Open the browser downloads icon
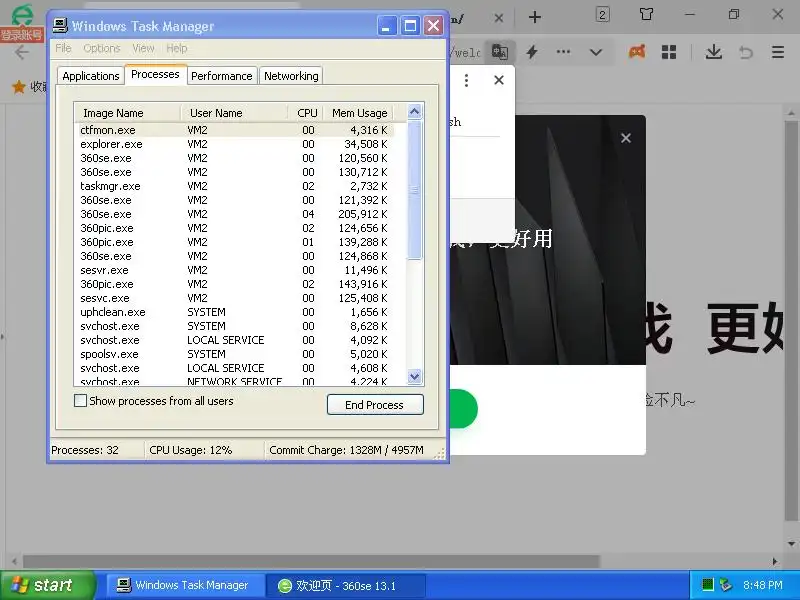 pos(714,52)
